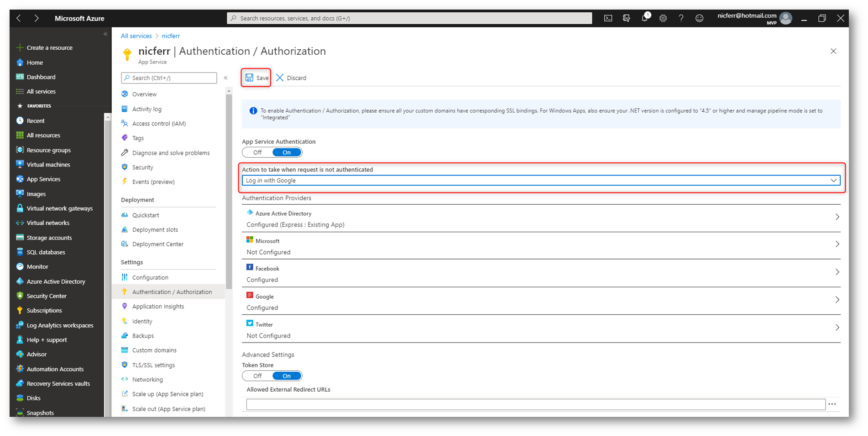Open the Directory + subscription filter icon
Viewport: 868px width, 436px height.
click(626, 18)
